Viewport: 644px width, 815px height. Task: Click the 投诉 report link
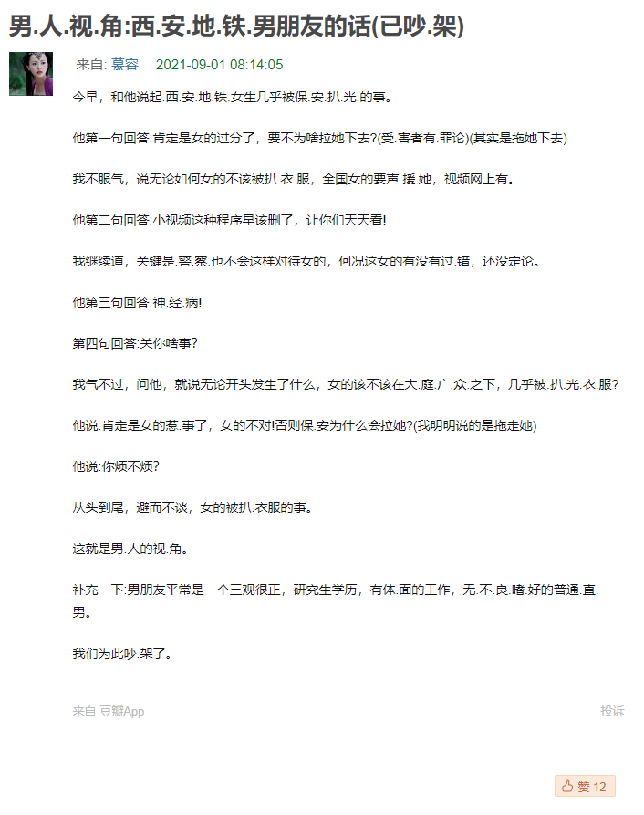point(612,711)
